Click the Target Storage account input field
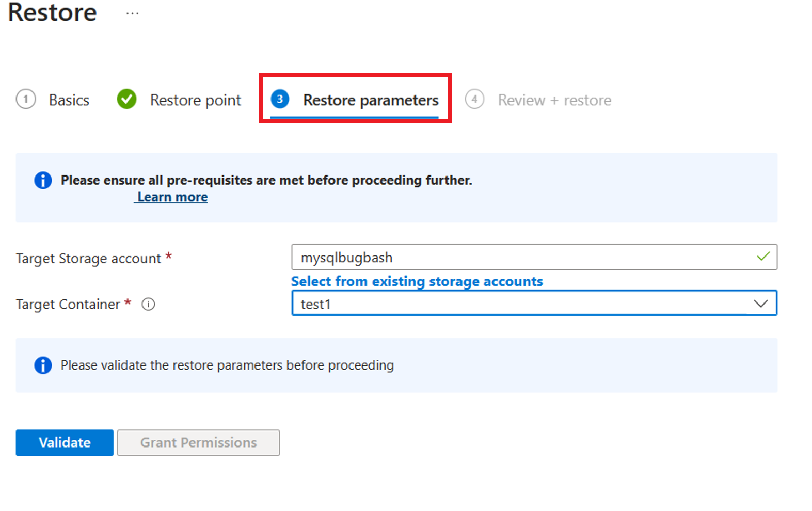This screenshot has height=511, width=812. click(x=534, y=257)
